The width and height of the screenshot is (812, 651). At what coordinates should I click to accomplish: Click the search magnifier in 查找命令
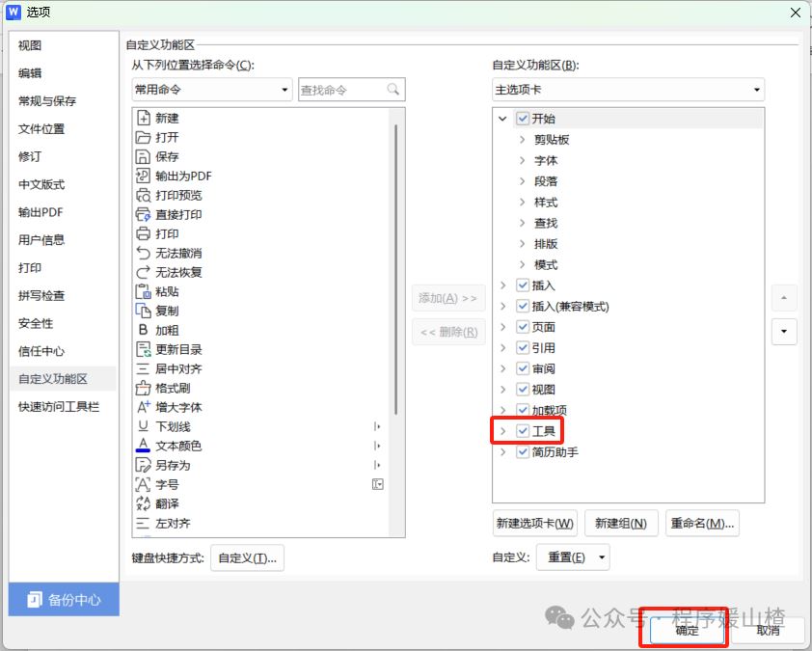coord(393,90)
